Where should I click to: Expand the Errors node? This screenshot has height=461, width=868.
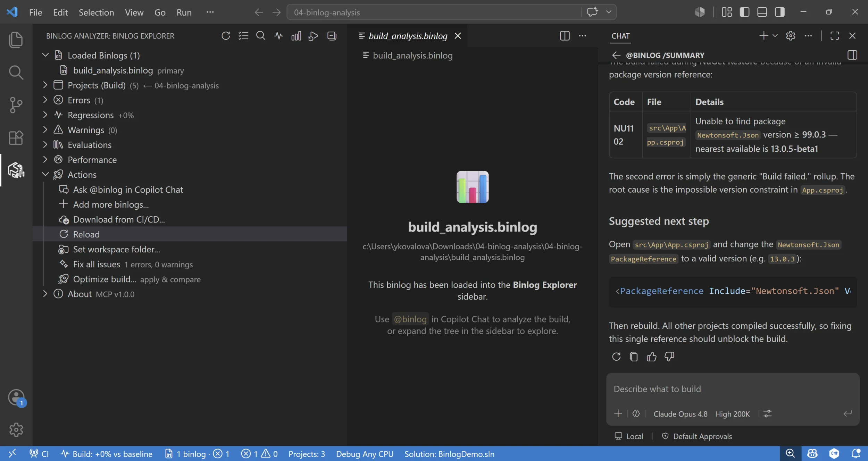tap(45, 100)
